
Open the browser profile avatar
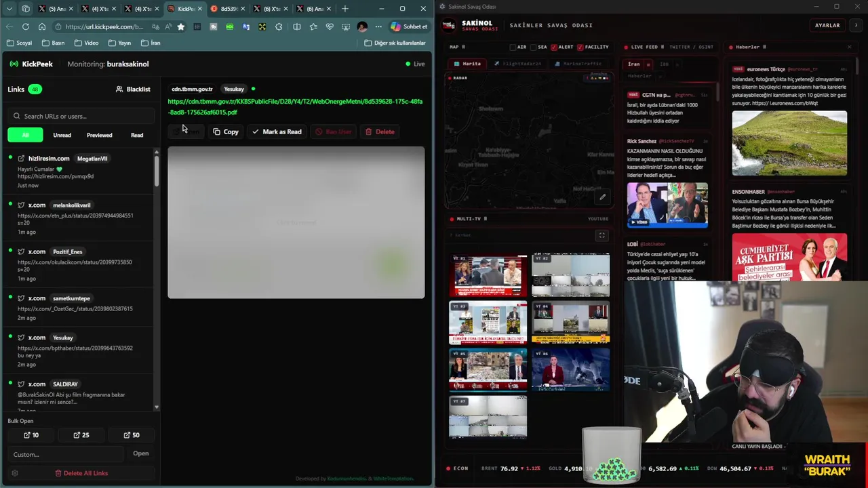coord(362,26)
